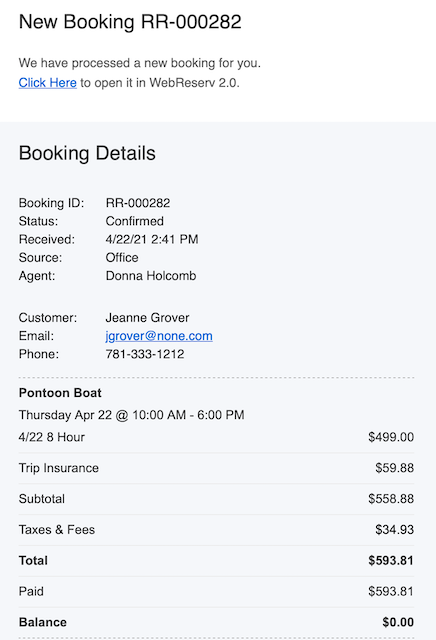Click the Booking Details heading
Viewport: 436px width, 640px height.
pos(87,153)
